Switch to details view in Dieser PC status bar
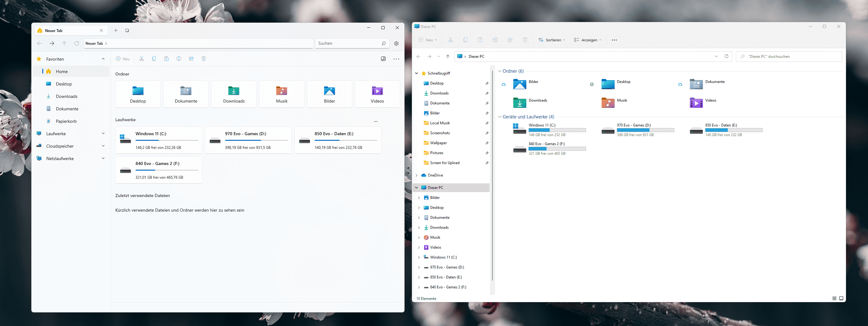Viewport: 868px width, 326px height. (x=834, y=298)
